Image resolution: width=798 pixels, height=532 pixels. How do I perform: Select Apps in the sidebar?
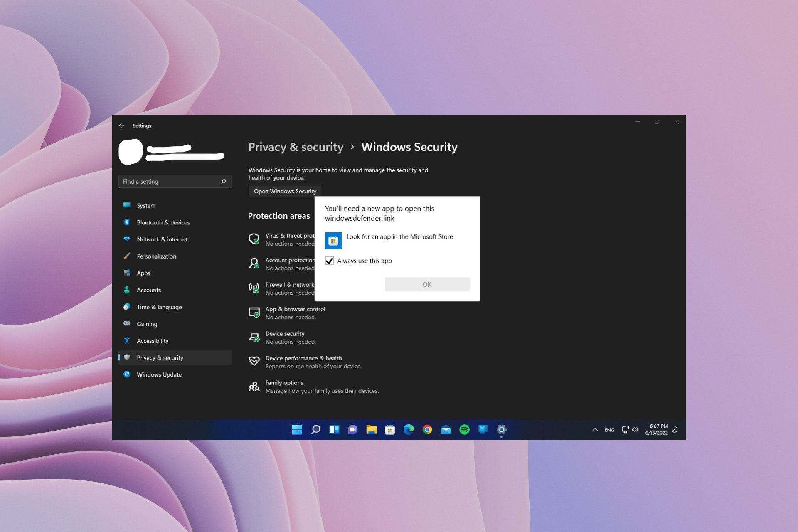[x=175, y=273]
